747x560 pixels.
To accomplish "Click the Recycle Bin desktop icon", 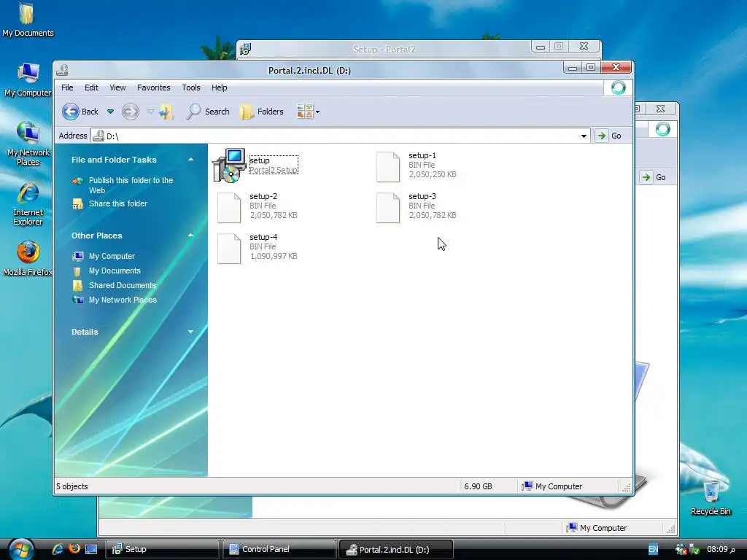I will pyautogui.click(x=711, y=497).
